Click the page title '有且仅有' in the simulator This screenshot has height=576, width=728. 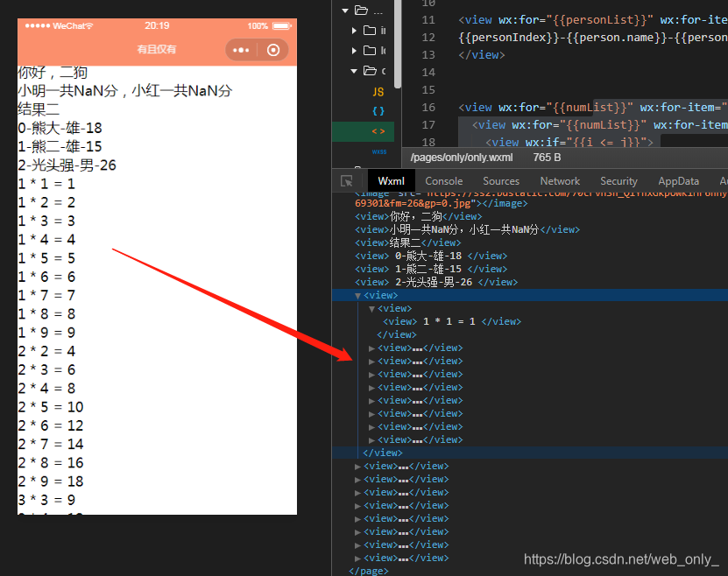pyautogui.click(x=157, y=49)
